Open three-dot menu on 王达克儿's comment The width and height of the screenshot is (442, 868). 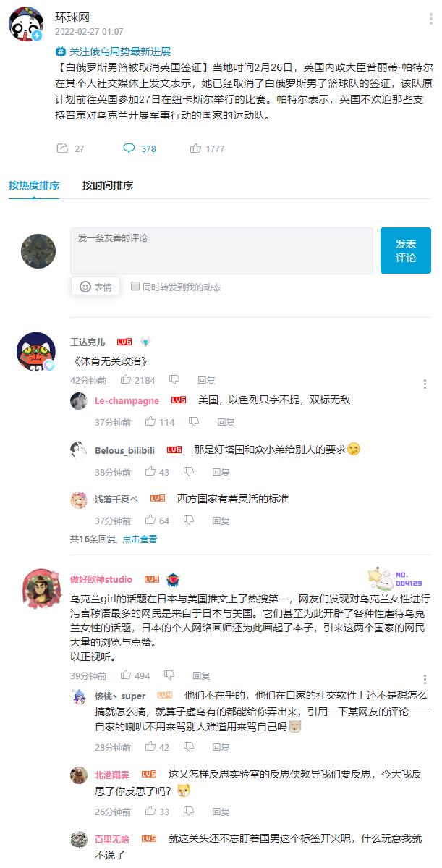[x=425, y=384]
